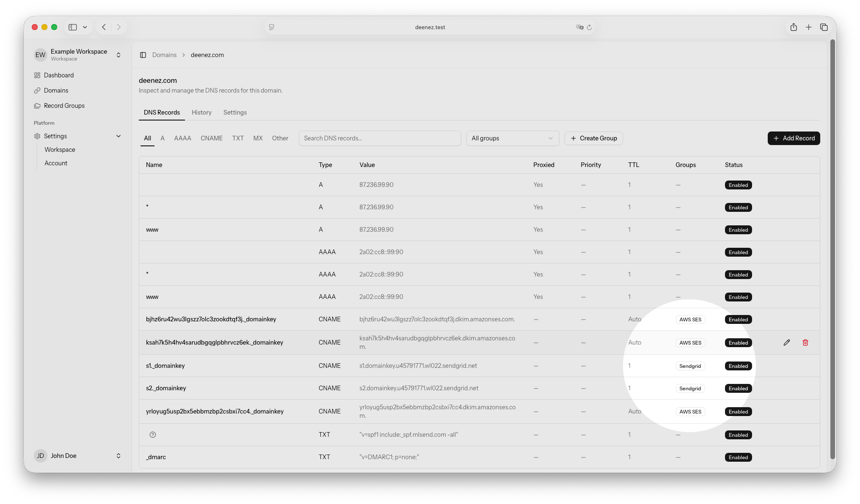Click Enabled badge on the _dmarc row
The height and width of the screenshot is (504, 860).
click(738, 457)
